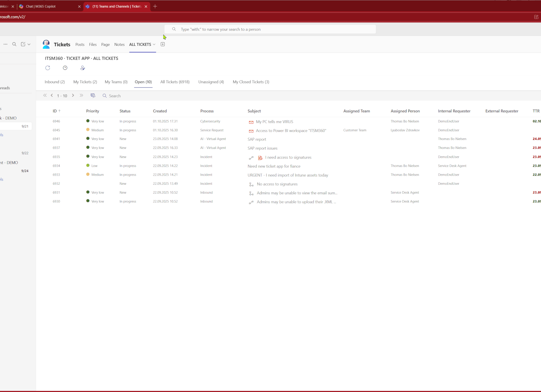This screenshot has height=392, width=541.
Task: Click the email icon on ticket 6946
Action: 251,122
